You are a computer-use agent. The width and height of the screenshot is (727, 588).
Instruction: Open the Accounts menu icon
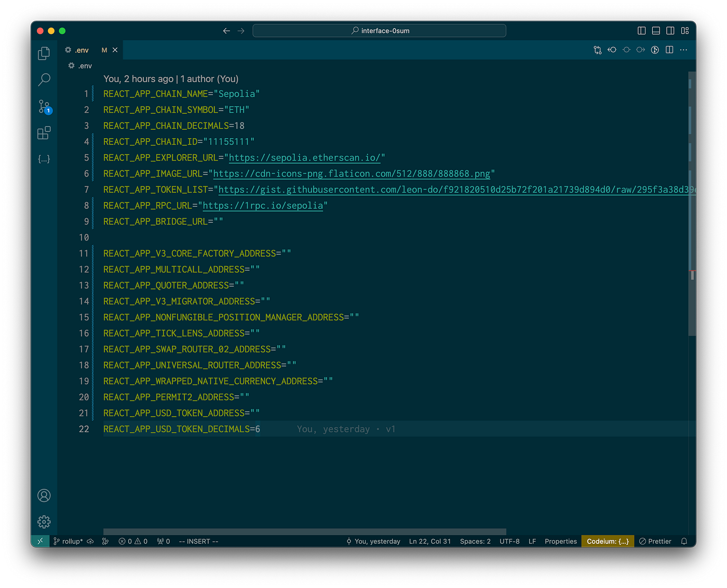[x=44, y=496]
